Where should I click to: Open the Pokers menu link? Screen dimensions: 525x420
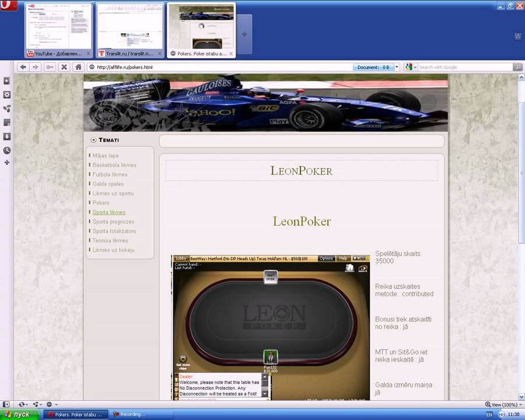101,202
